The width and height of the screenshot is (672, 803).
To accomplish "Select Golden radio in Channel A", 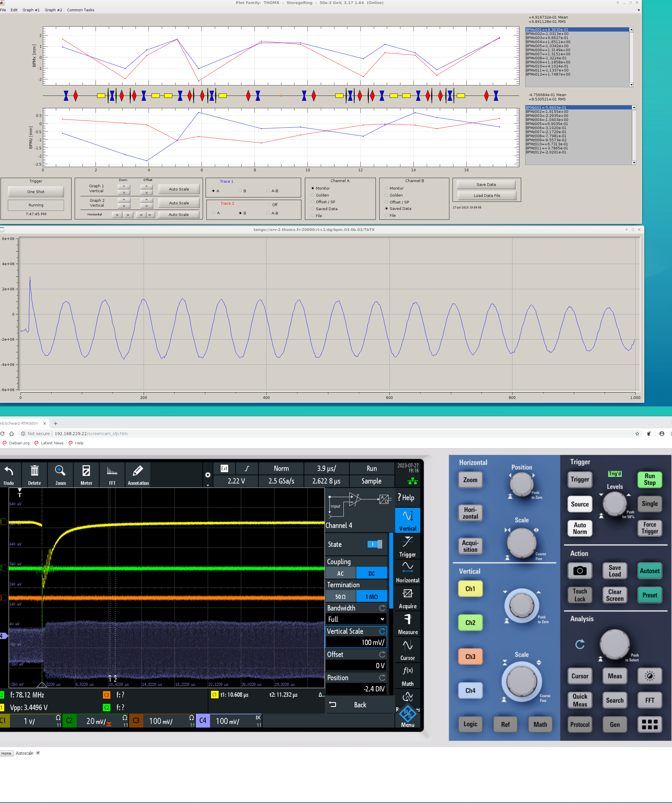I will (x=312, y=195).
